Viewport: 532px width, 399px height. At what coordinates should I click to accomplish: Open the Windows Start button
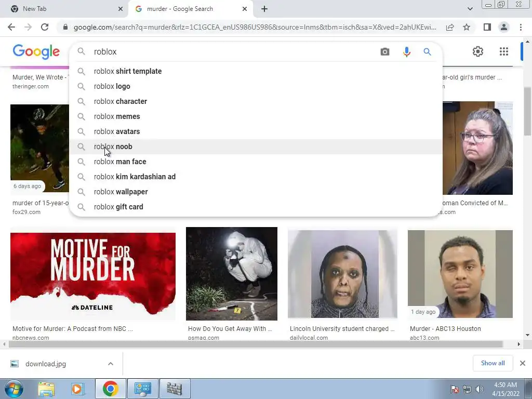point(14,389)
